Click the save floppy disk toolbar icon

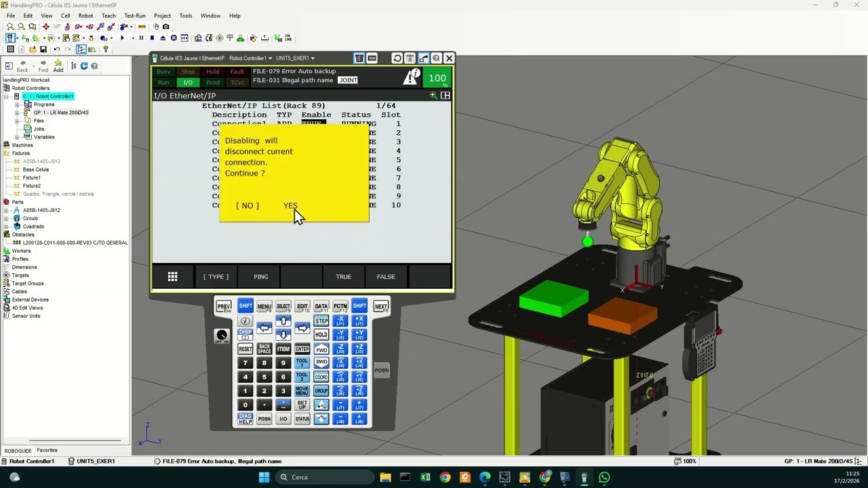(43, 49)
